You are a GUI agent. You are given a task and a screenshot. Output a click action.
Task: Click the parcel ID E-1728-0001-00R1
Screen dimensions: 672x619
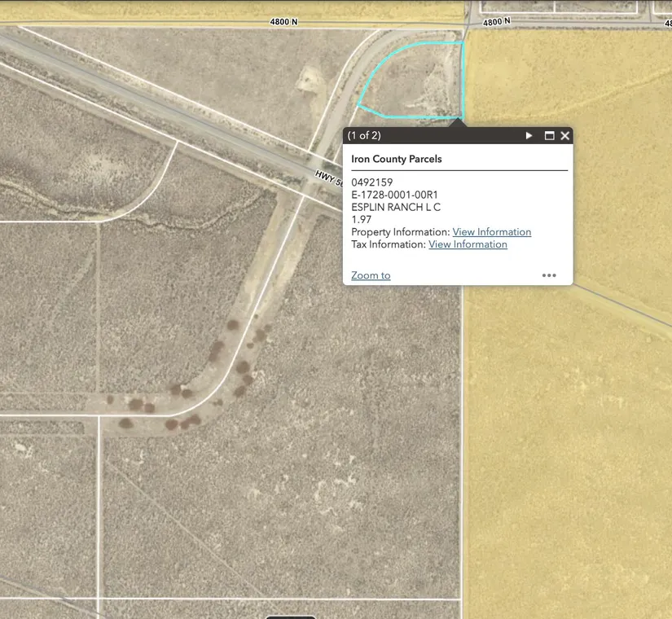point(394,195)
